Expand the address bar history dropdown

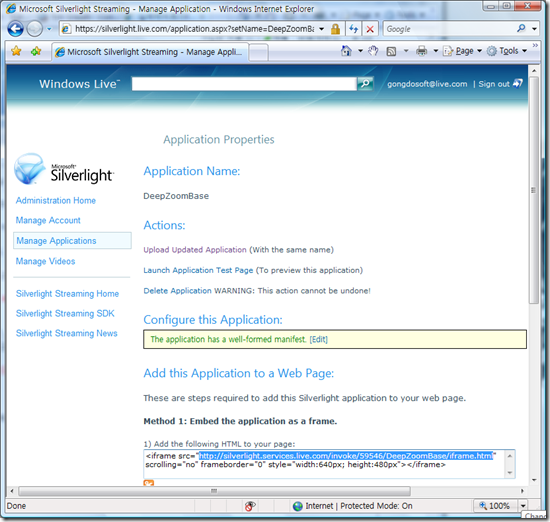[321, 29]
